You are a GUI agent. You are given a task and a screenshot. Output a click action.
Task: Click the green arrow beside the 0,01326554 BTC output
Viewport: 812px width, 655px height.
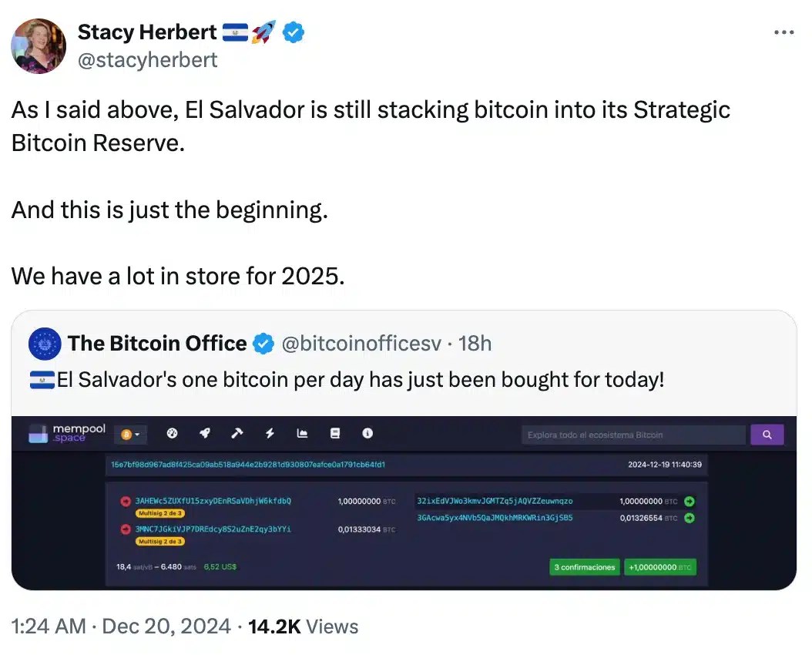pyautogui.click(x=690, y=518)
